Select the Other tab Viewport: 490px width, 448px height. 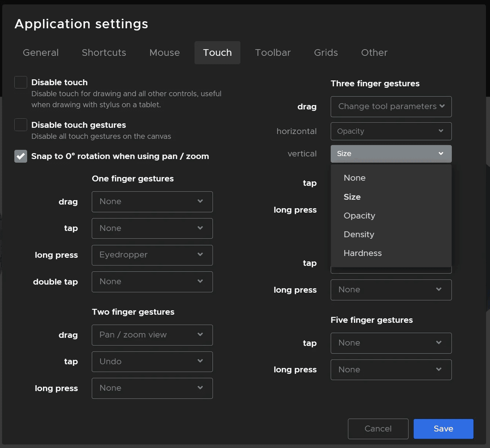tap(374, 53)
